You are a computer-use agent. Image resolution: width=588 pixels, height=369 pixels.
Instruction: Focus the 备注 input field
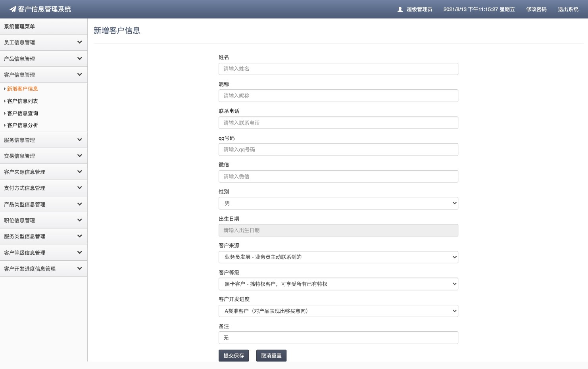[338, 338]
